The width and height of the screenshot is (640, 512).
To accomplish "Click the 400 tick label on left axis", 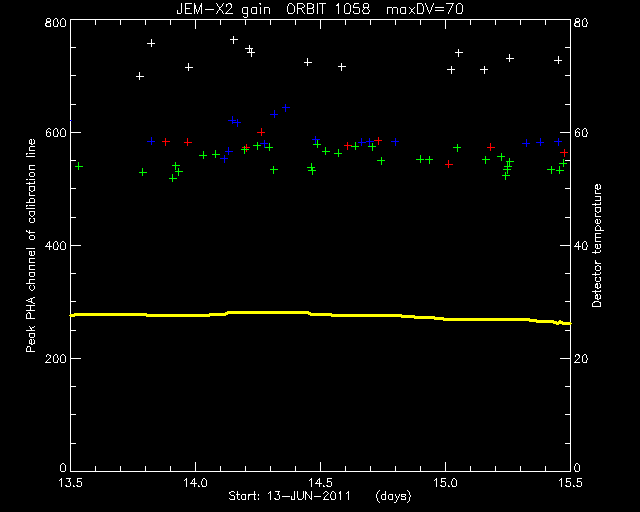I will [x=55, y=246].
